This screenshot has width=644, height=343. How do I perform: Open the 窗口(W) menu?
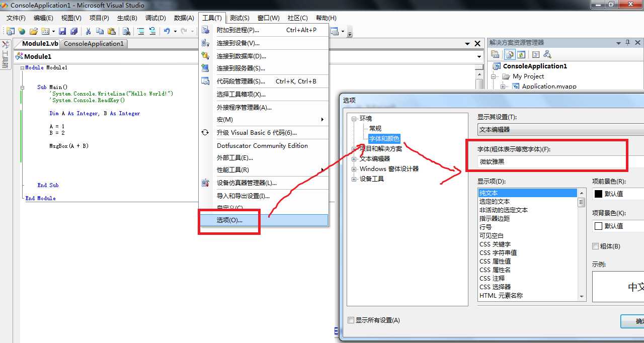coord(268,18)
